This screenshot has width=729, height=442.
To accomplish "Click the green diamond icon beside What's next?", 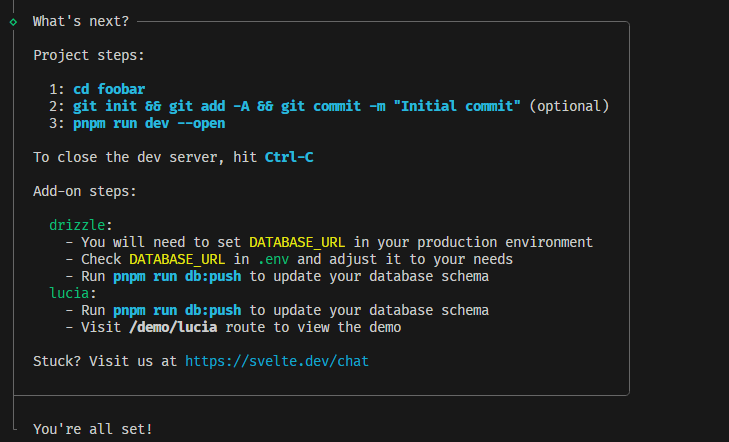I will point(13,22).
